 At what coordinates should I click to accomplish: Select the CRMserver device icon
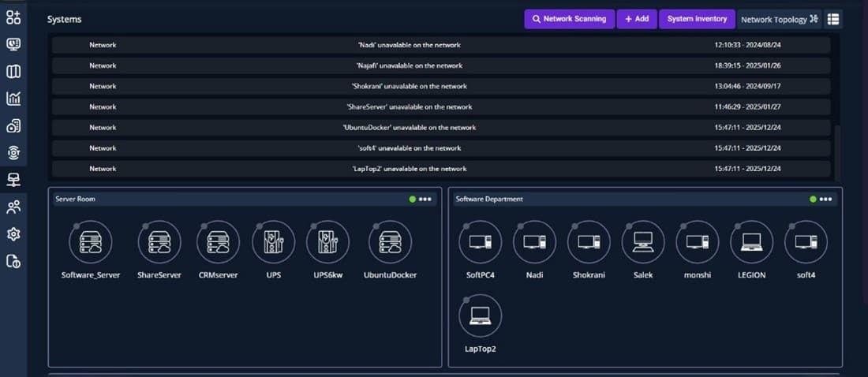[x=218, y=242]
